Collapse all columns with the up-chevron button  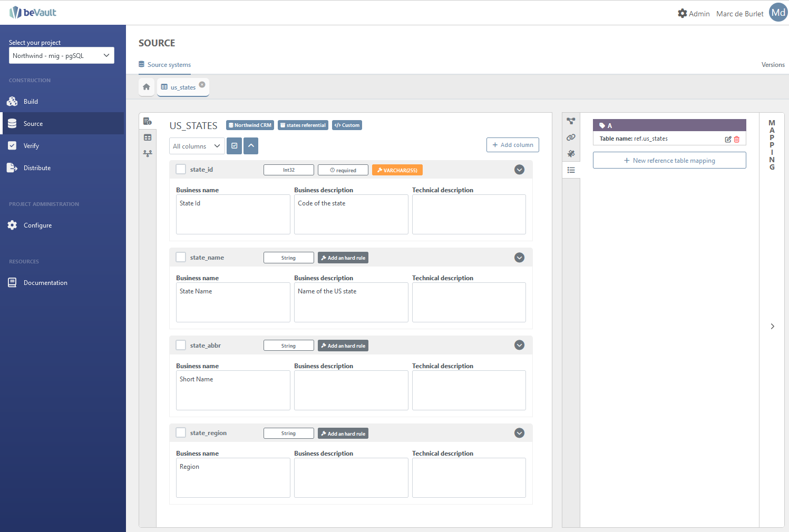click(251, 146)
